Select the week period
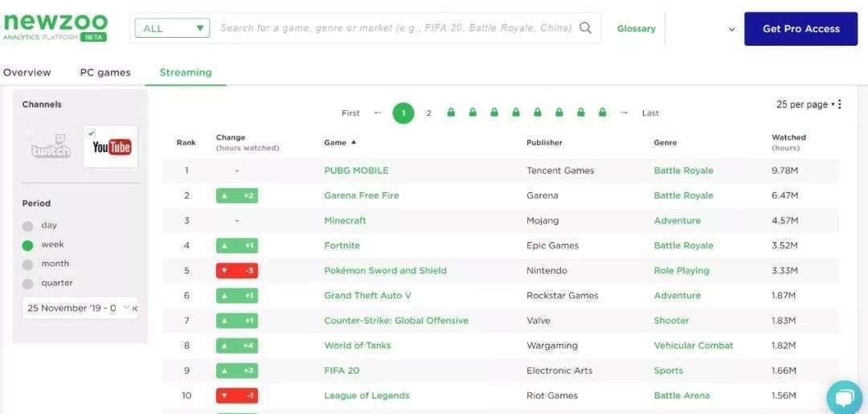The image size is (868, 414). point(27,245)
